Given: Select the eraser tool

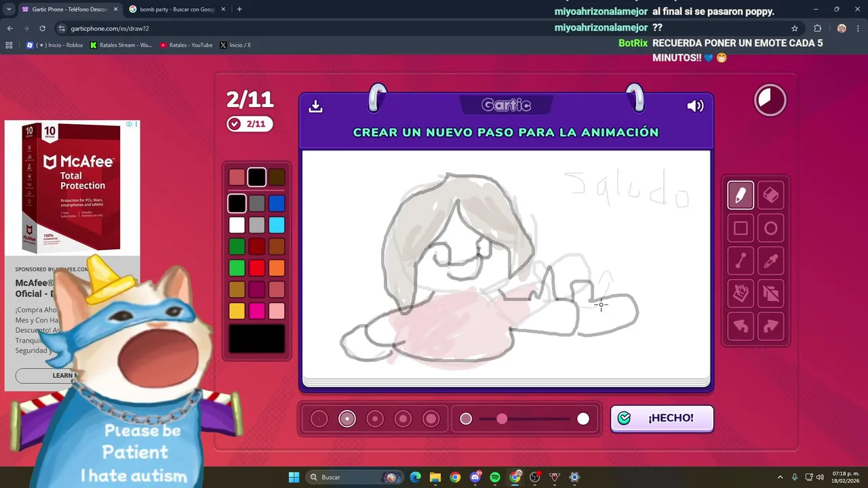Looking at the screenshot, I should pyautogui.click(x=771, y=195).
